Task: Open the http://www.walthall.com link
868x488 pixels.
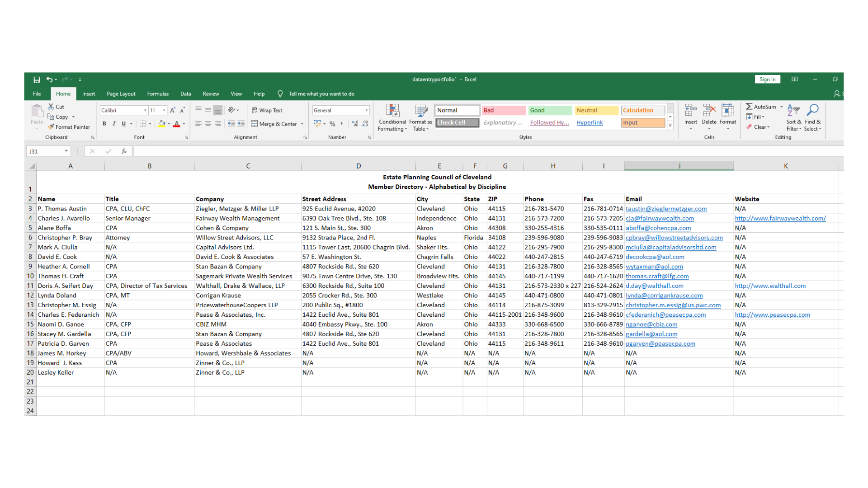Action: (x=770, y=286)
